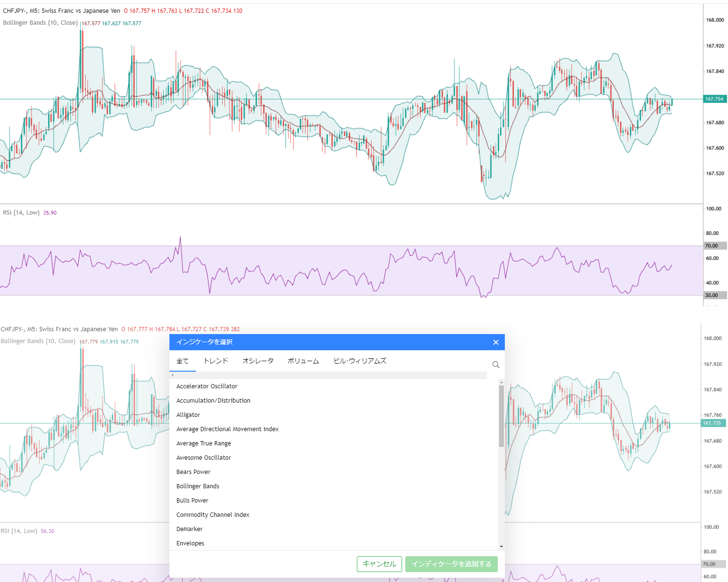Show the ビル·ウィリアムズ tab
The image size is (728, 582).
coord(360,361)
